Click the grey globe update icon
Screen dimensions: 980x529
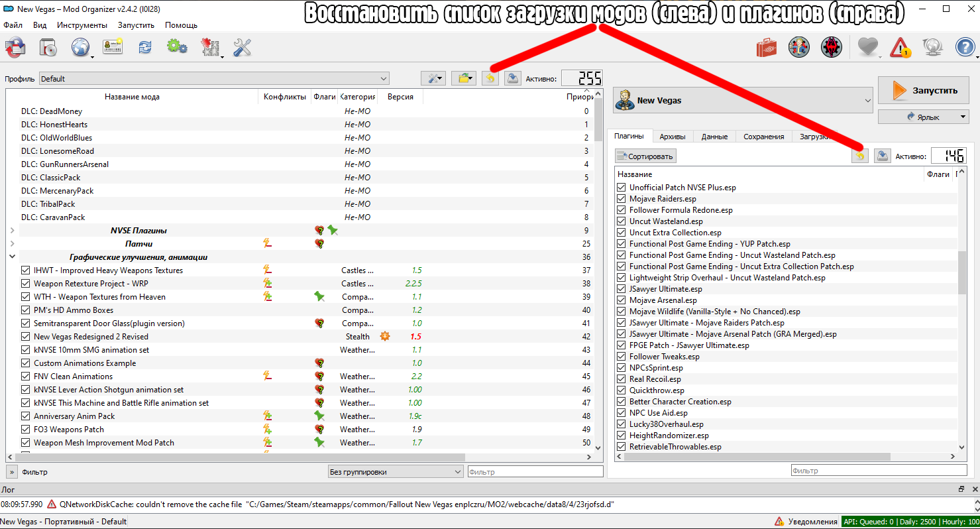click(933, 47)
